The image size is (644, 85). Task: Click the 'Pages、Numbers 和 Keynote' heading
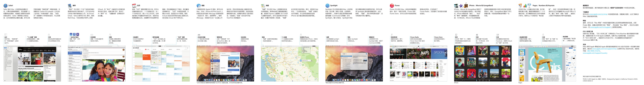click(x=543, y=6)
